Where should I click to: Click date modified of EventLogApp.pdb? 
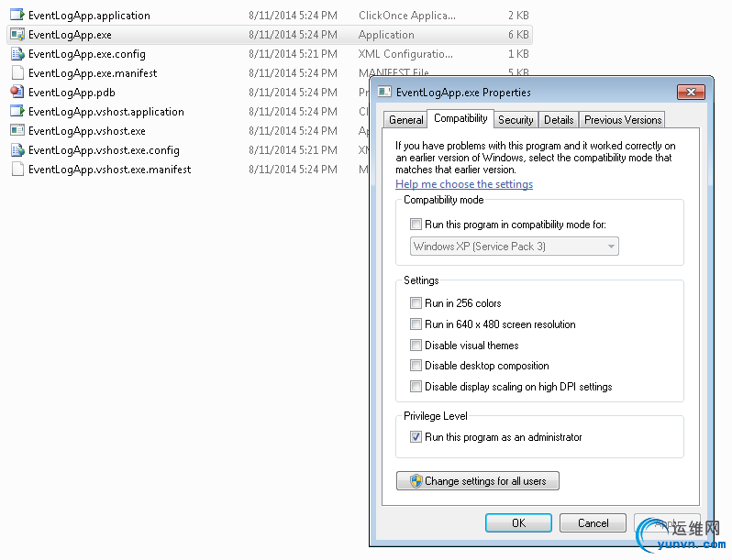coord(293,93)
